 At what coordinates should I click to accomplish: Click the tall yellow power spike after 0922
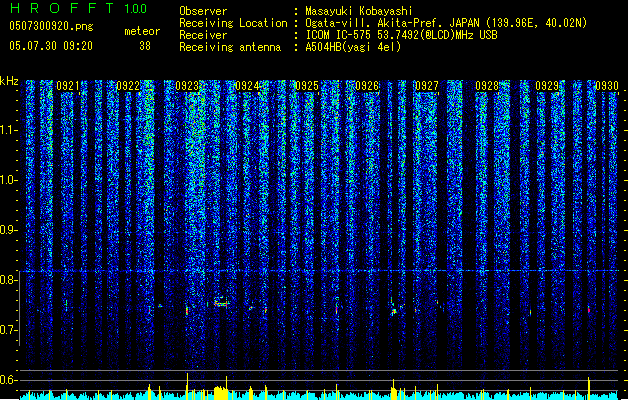[x=187, y=386]
